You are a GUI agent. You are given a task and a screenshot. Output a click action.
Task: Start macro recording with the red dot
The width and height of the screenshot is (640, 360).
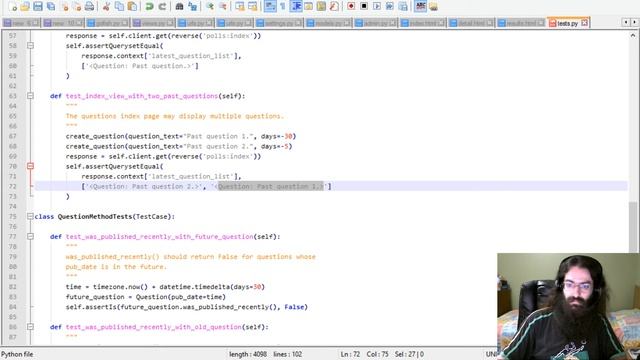click(351, 6)
